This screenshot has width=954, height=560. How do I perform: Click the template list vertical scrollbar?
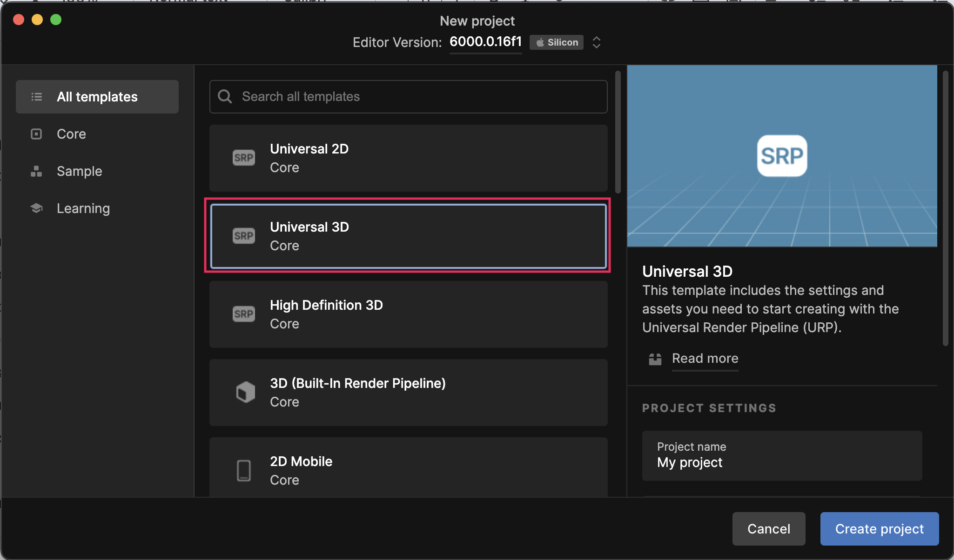pos(618,132)
